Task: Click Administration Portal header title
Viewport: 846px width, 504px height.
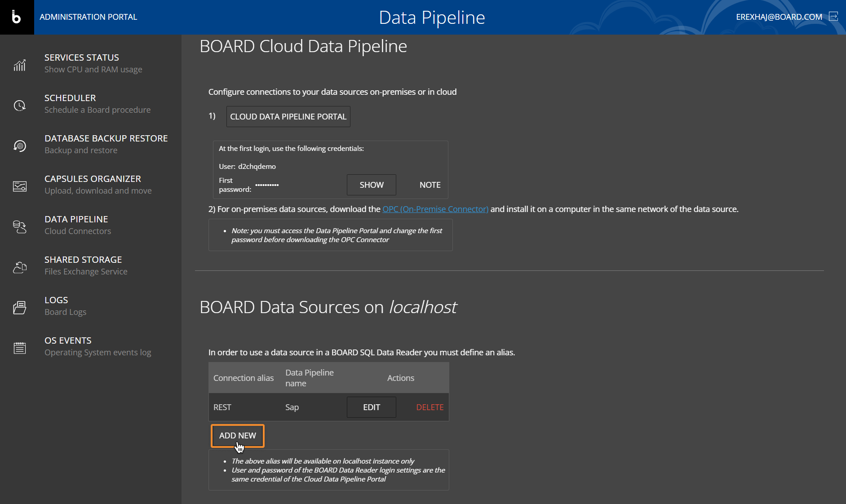Action: tap(89, 17)
